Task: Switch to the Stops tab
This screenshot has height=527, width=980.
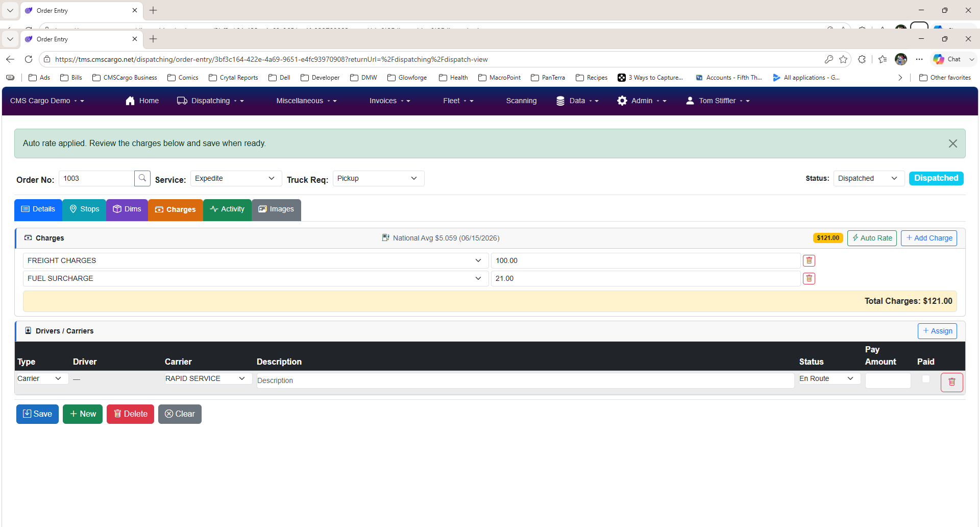Action: click(x=84, y=209)
